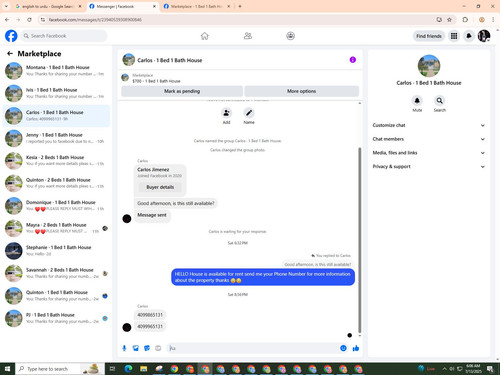
Task: Click the blue HELLO House available message
Action: click(x=263, y=277)
